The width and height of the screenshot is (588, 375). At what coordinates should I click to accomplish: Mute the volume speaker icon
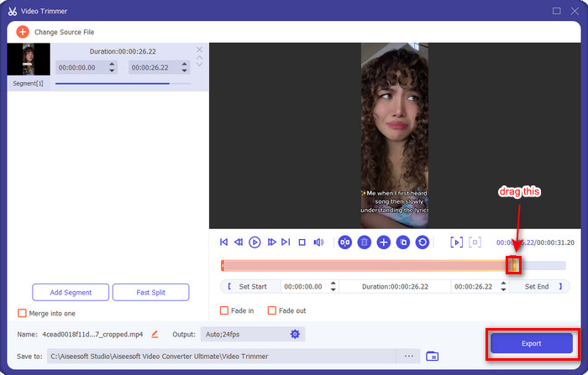coord(318,242)
